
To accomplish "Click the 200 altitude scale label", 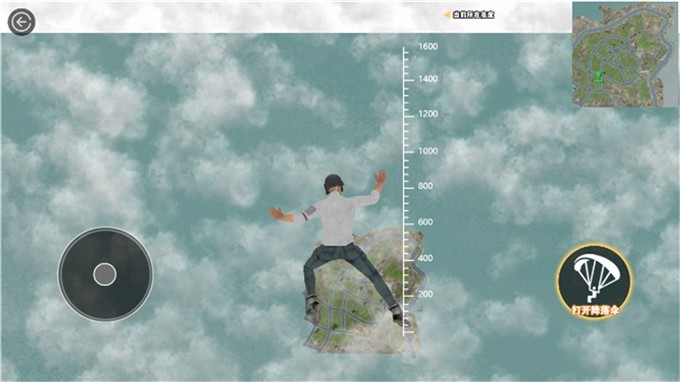I will [425, 294].
